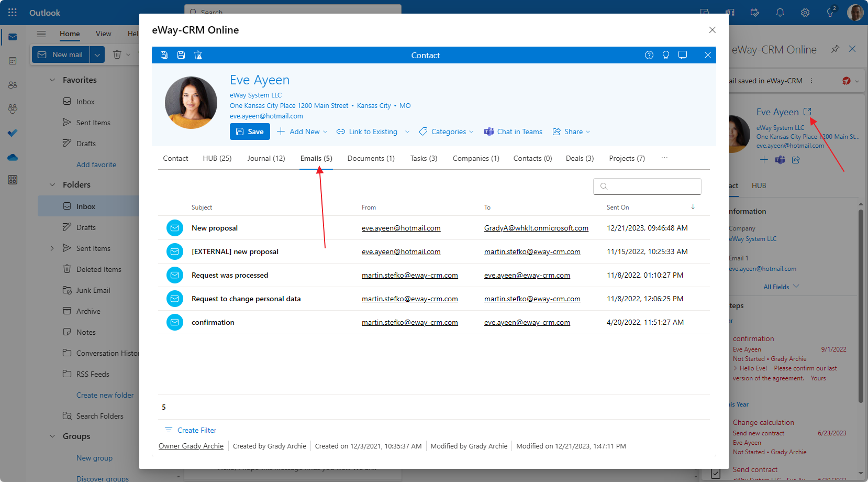
Task: Open the Calendar icon in Outlook left rail
Action: pos(13,61)
